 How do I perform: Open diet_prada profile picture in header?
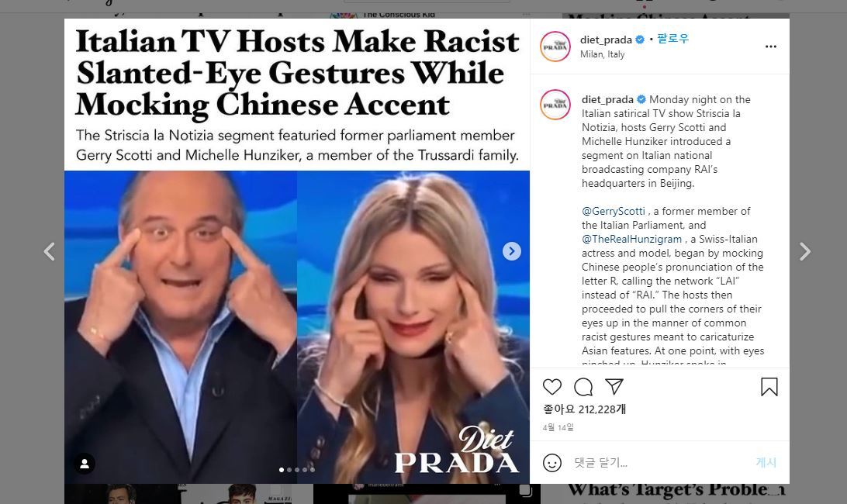coord(555,47)
